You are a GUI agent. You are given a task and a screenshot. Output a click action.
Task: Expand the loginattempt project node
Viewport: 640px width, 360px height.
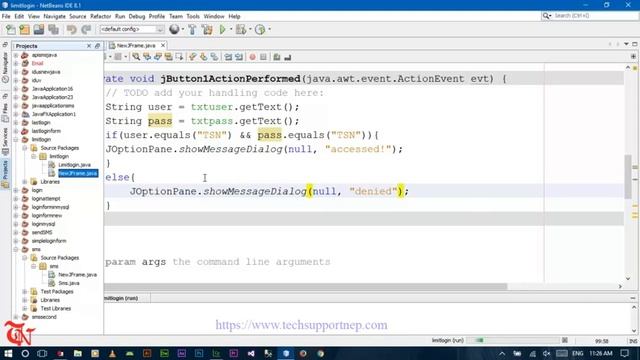tap(16, 199)
